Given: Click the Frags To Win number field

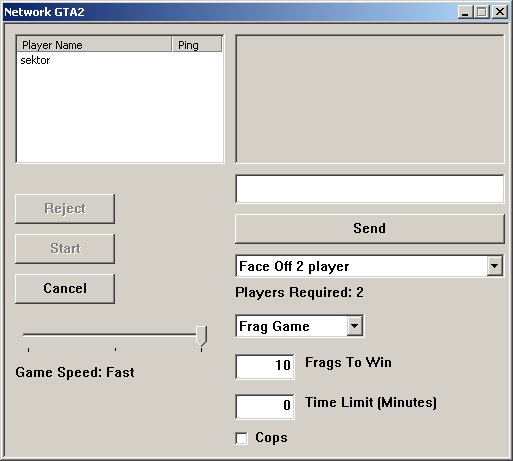Looking at the screenshot, I should tap(265, 367).
